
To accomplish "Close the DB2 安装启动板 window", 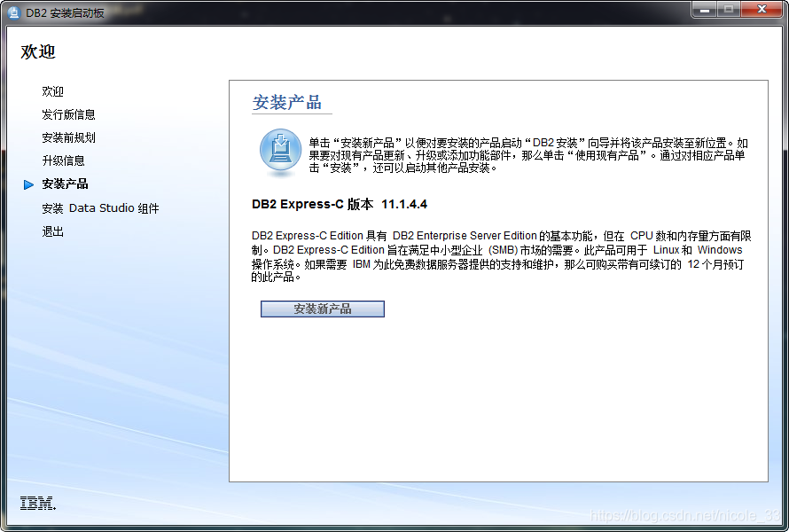I will point(762,10).
